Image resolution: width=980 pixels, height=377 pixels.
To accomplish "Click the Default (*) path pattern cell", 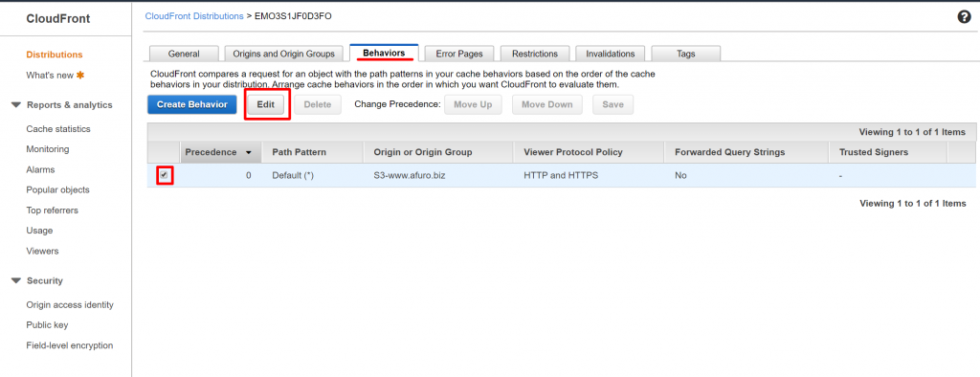I will click(293, 176).
